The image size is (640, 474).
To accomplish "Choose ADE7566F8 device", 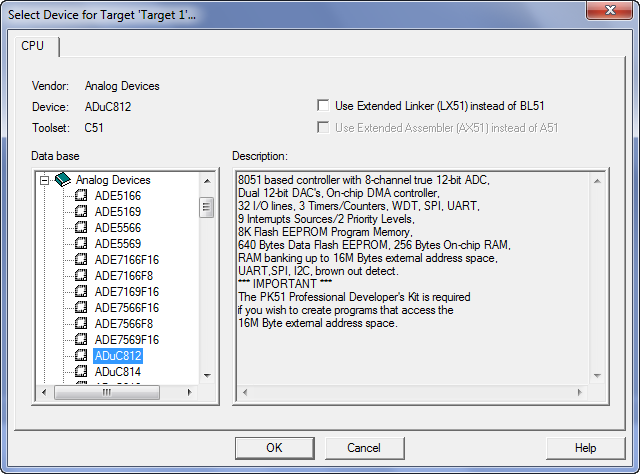I will click(124, 323).
